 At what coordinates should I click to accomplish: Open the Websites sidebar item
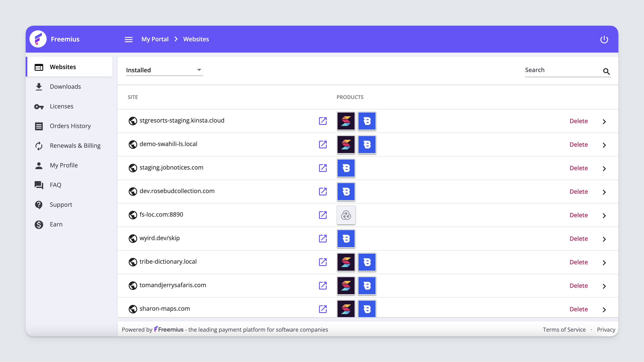(x=69, y=67)
